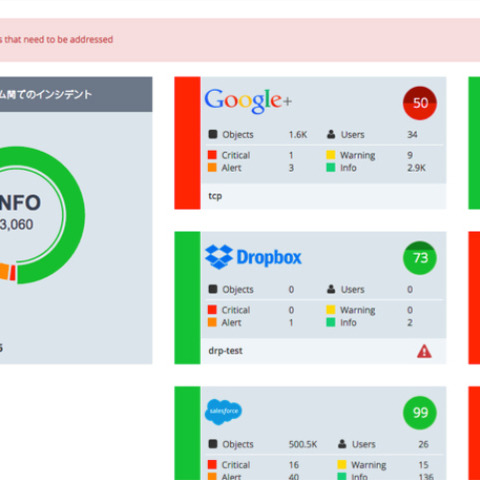Open the Salesforce cloud logo
Screen dimensions: 480x480
point(223,412)
